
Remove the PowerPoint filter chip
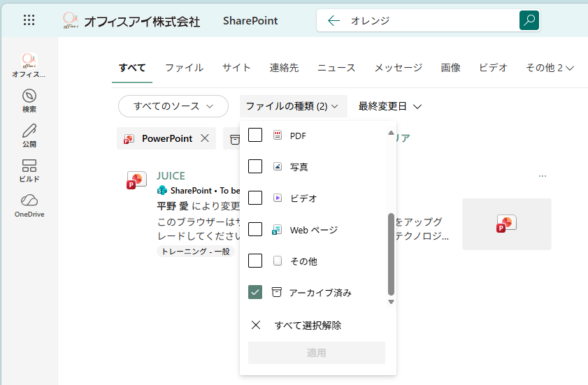click(x=205, y=138)
